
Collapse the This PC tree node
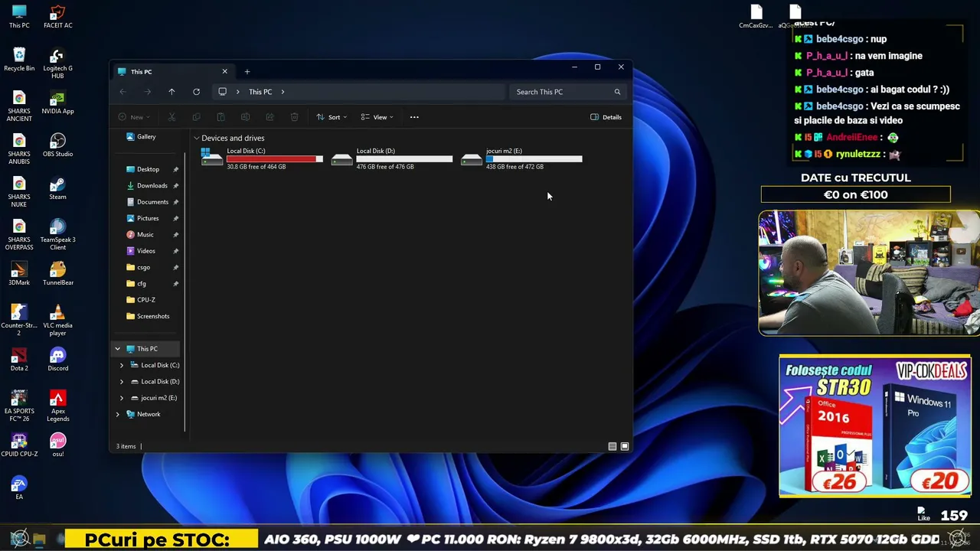118,349
